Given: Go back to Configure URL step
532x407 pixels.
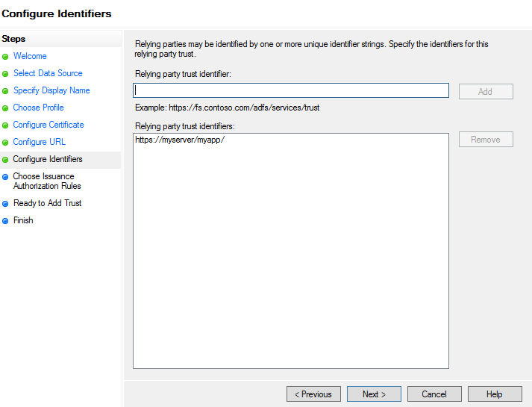Looking at the screenshot, I should click(40, 142).
